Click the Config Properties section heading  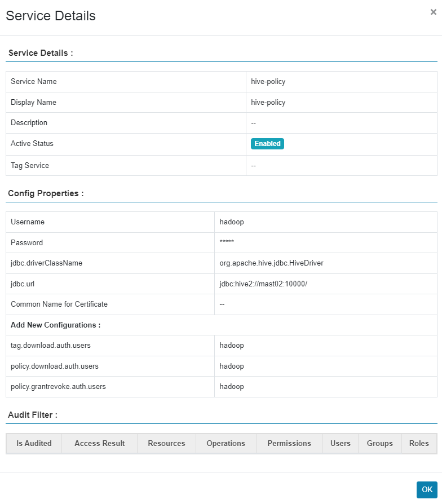tap(46, 193)
